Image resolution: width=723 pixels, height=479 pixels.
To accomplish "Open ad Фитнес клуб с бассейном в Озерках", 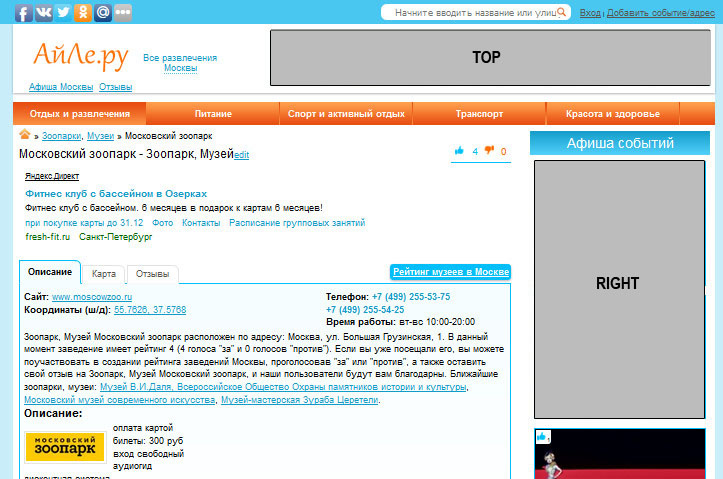I will (x=116, y=194).
